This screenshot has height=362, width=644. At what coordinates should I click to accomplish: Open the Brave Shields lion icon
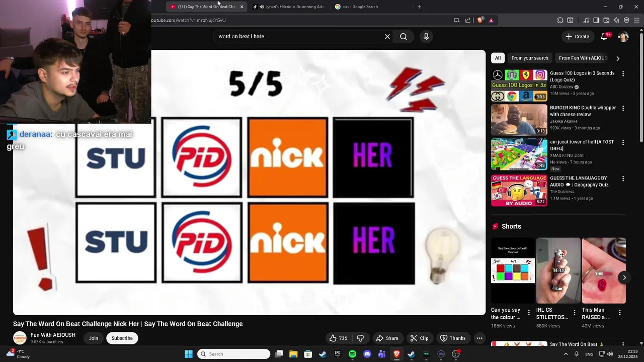pos(480,20)
